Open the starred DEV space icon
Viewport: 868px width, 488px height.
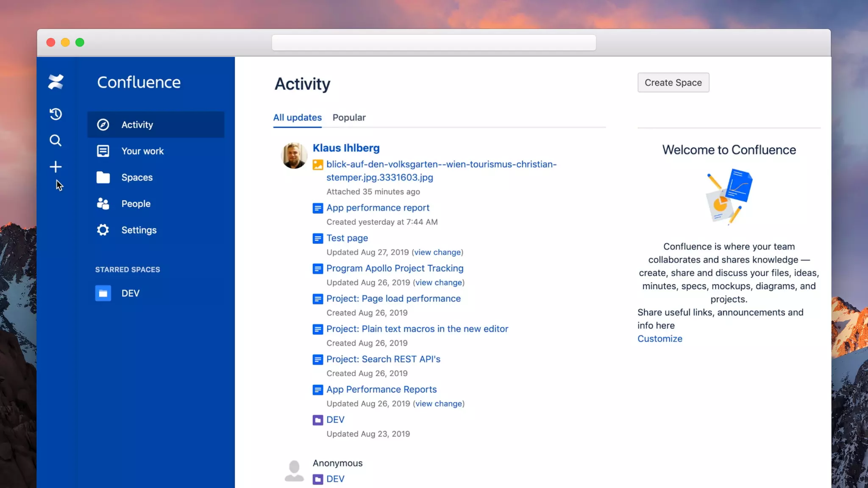click(x=103, y=293)
